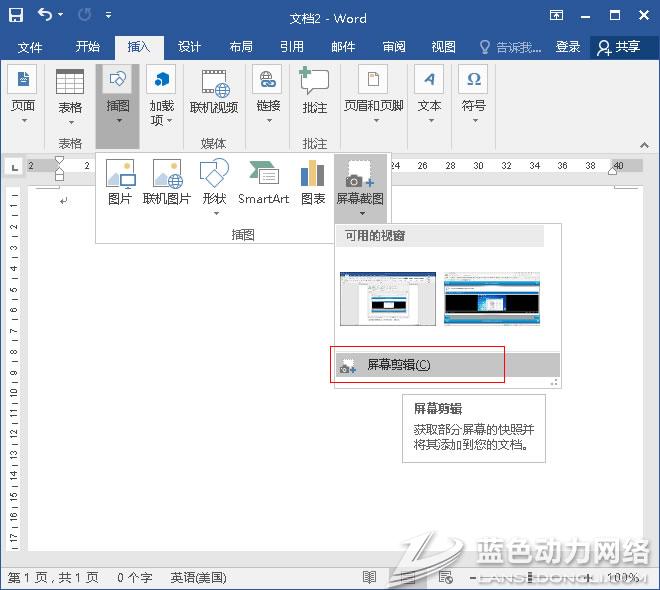Expand the 符号 symbol dropdown
The image size is (660, 590).
(473, 95)
